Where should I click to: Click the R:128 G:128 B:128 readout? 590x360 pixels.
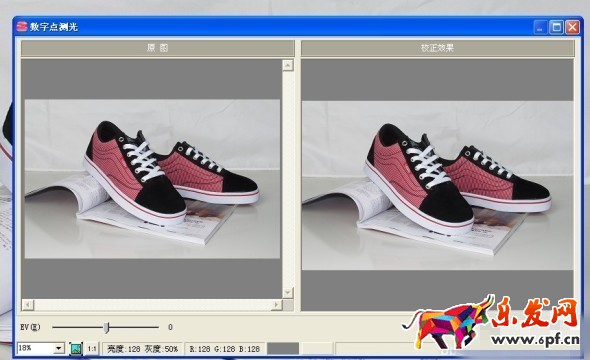[225, 349]
